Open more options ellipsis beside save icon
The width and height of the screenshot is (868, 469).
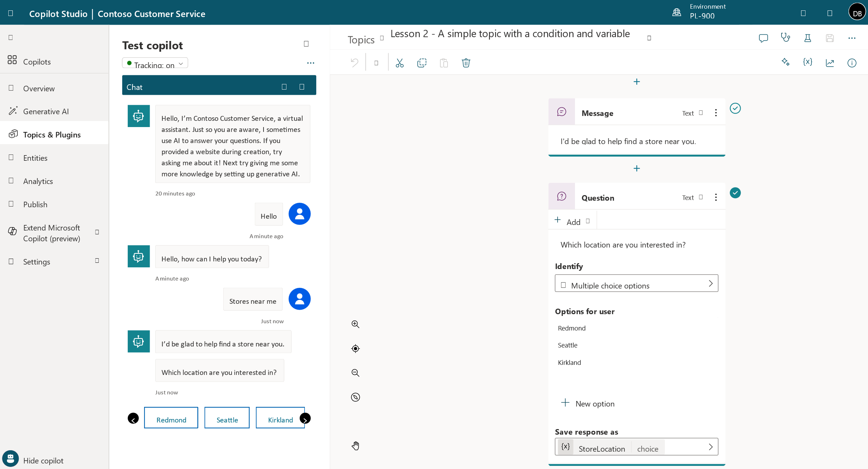(x=852, y=38)
